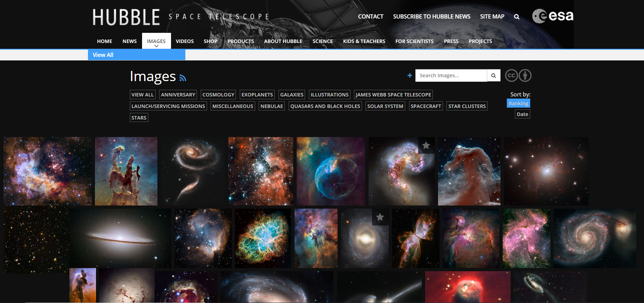Open For Scientists menu item
This screenshot has width=644, height=303.
414,41
